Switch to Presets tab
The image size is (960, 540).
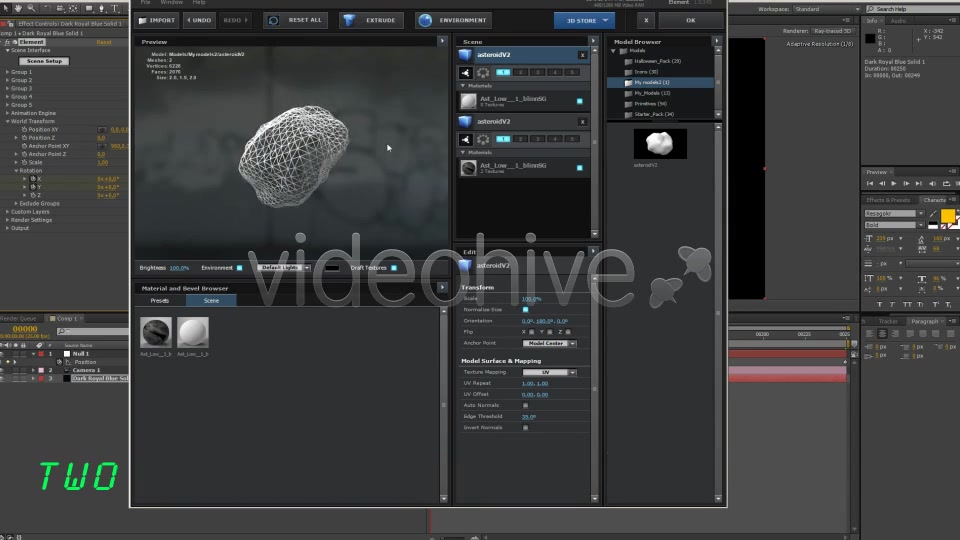160,301
